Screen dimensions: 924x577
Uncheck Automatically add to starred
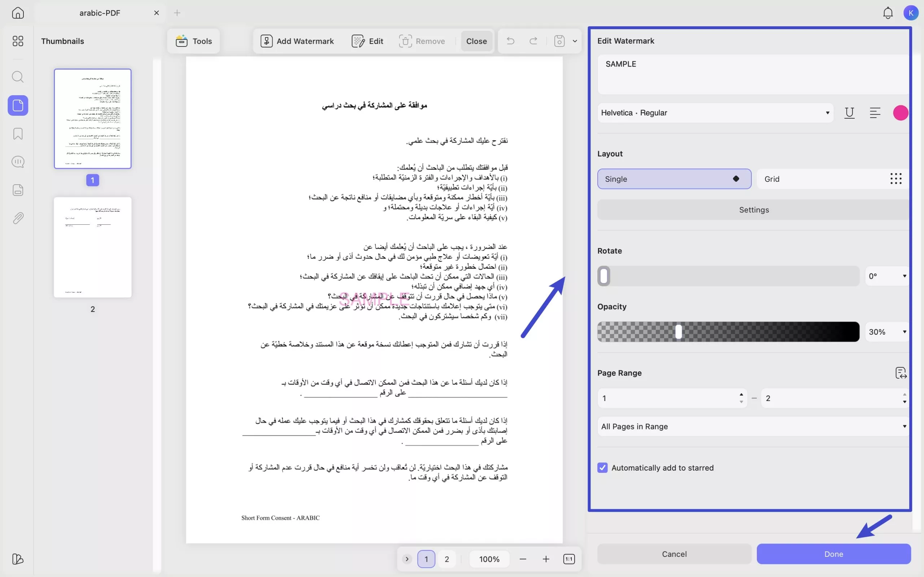coord(602,467)
